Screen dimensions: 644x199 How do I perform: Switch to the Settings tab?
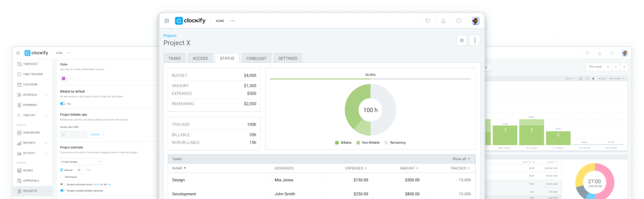coord(288,58)
